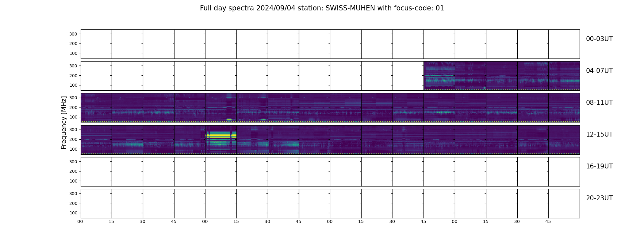Click the '100' tick of the 16-19UT row
This screenshot has width=644, height=245.
(73, 181)
